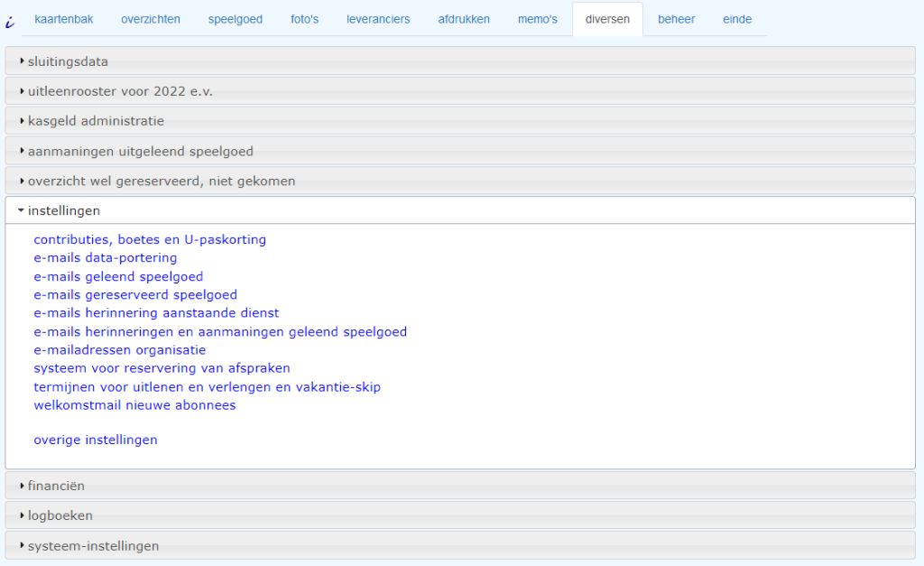Expand aanmaningen uitgeleend speelgoed section
Image resolution: width=924 pixels, height=566 pixels.
(460, 152)
